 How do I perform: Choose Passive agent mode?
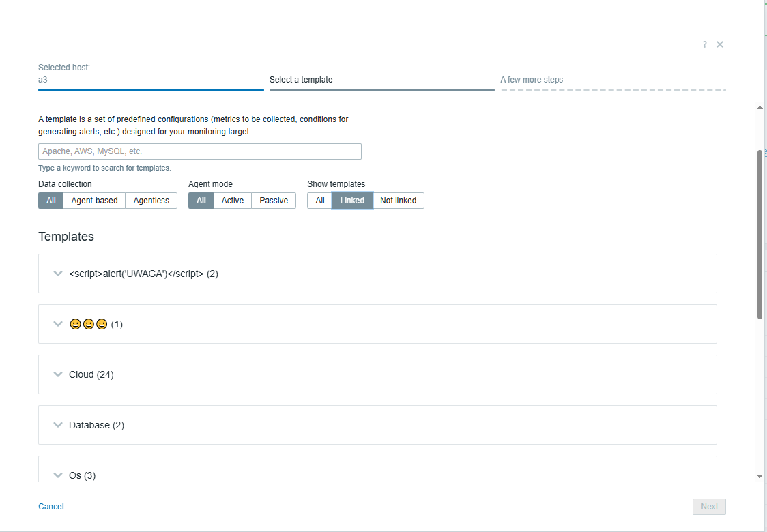(274, 201)
